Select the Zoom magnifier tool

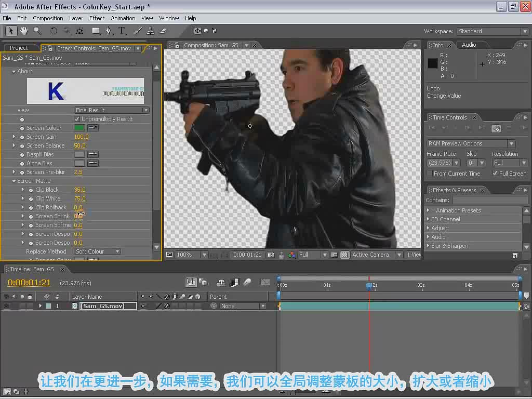tap(37, 31)
